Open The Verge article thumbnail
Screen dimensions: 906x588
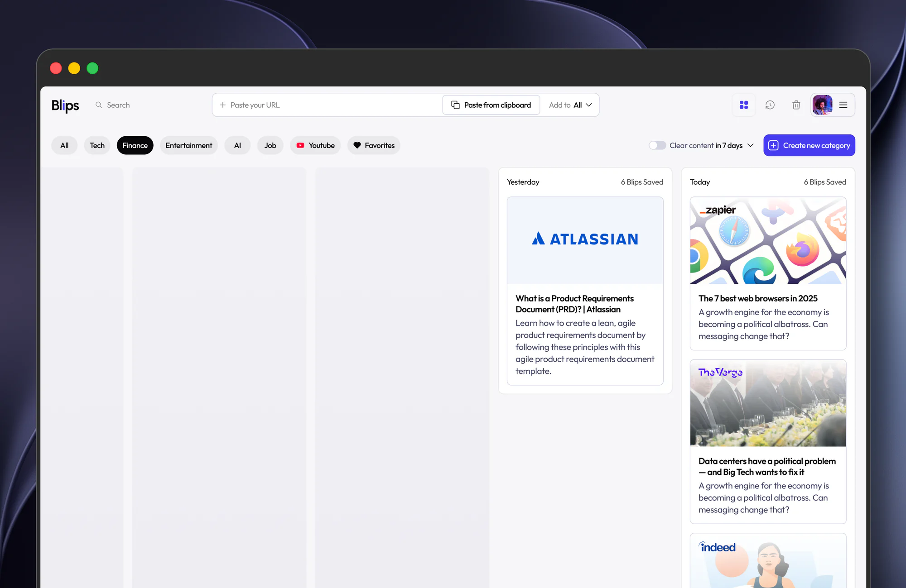pos(768,403)
